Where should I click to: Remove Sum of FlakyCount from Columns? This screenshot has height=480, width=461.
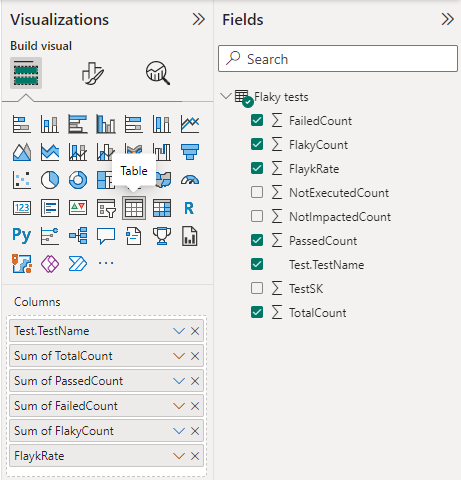click(x=195, y=431)
